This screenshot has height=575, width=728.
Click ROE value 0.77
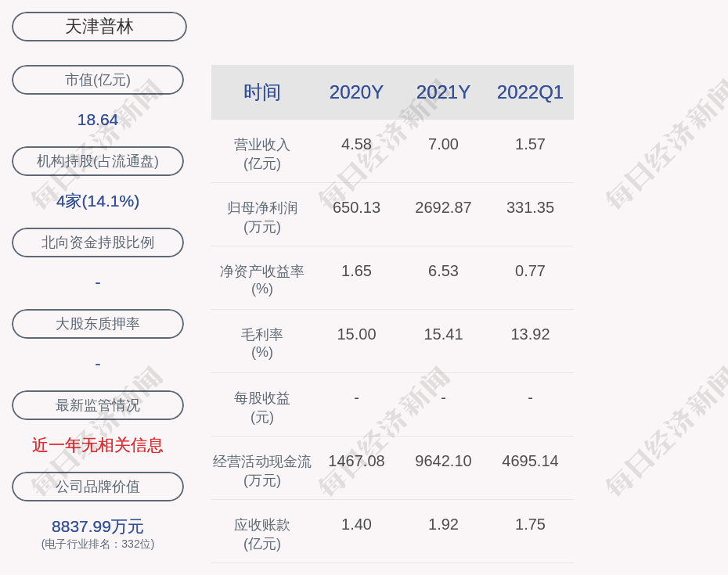pyautogui.click(x=530, y=271)
